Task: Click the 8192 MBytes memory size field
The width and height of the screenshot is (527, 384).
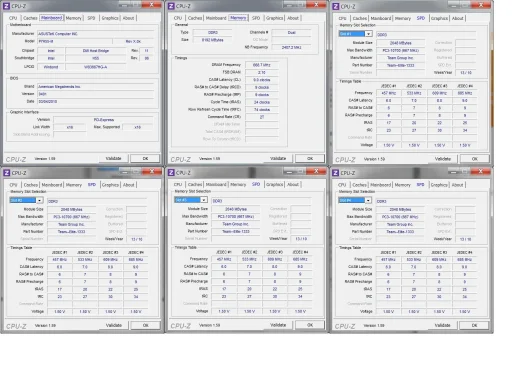Action: 212,40
